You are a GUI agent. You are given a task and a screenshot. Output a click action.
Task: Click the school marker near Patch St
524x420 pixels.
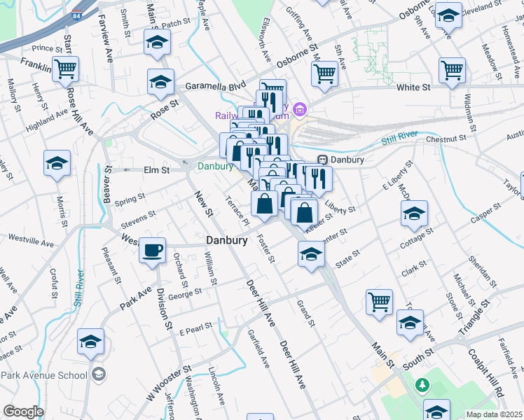point(157,44)
